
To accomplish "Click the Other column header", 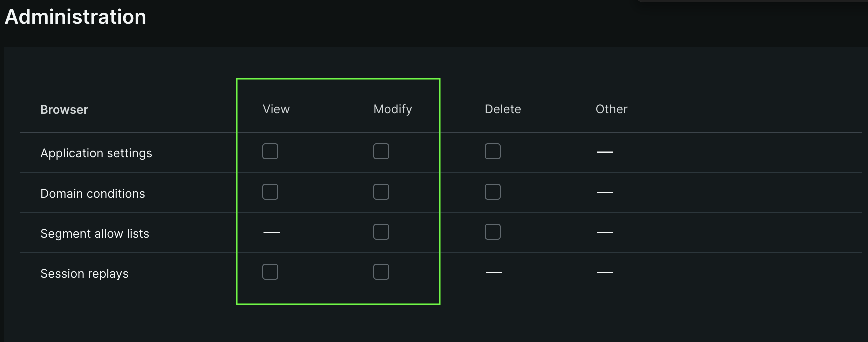I will coord(611,109).
